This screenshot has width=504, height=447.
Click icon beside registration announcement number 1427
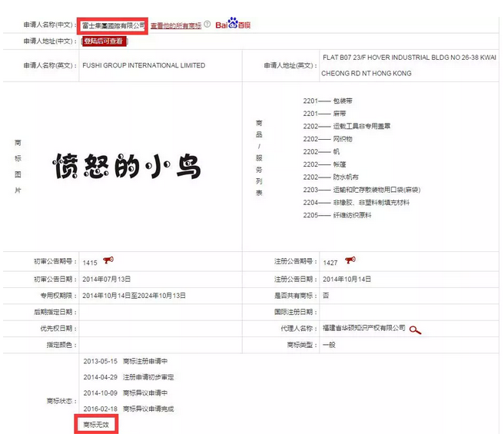pos(350,260)
